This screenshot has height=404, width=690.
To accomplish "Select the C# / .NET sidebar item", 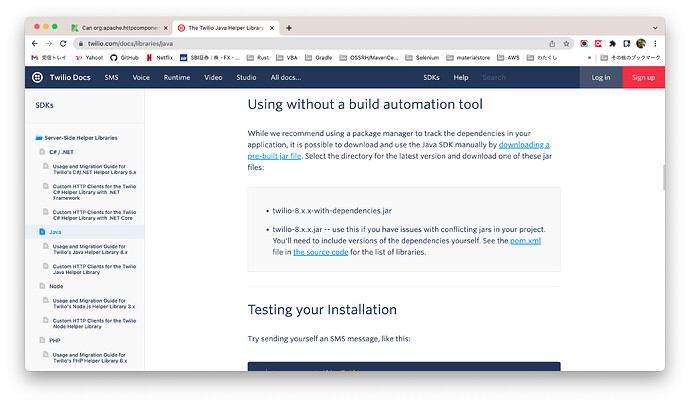I will 64,151.
